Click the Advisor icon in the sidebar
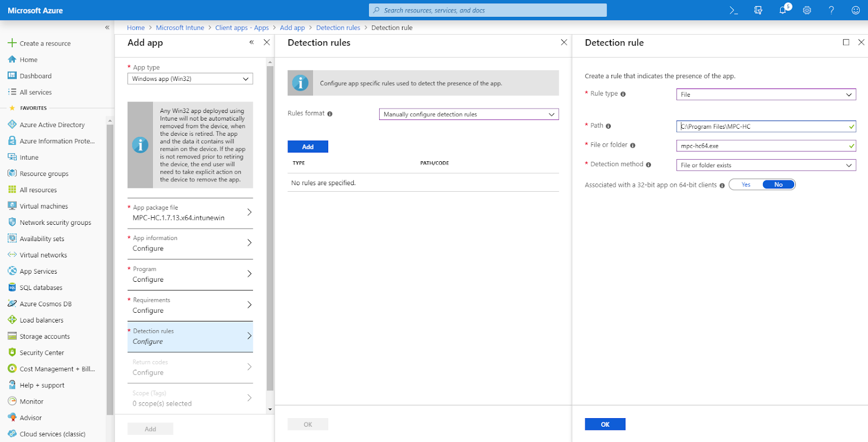The width and height of the screenshot is (868, 442). point(12,418)
